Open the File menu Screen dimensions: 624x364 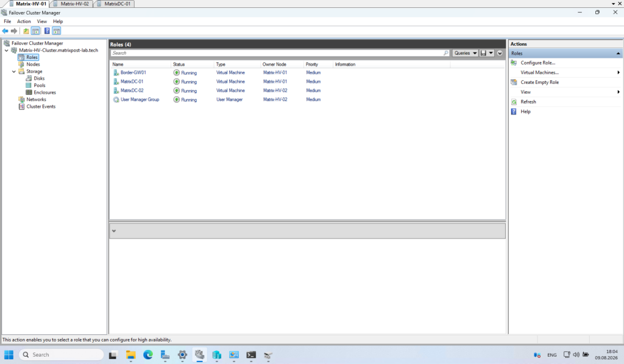[x=7, y=21]
